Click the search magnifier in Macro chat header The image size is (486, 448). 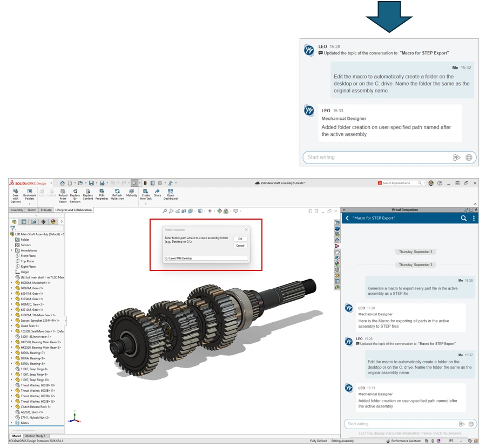(463, 218)
